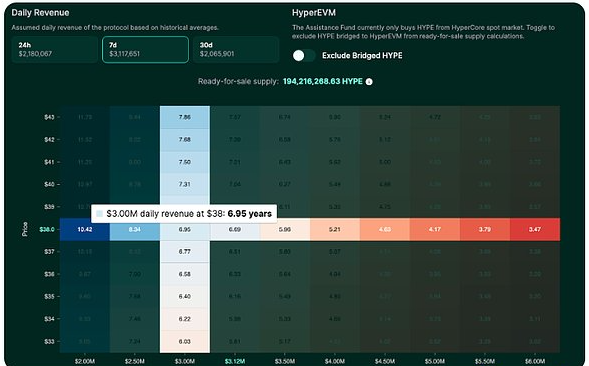Click the 7.31 cell in the $40 row
Screen dimensions: 589x366
(185, 185)
